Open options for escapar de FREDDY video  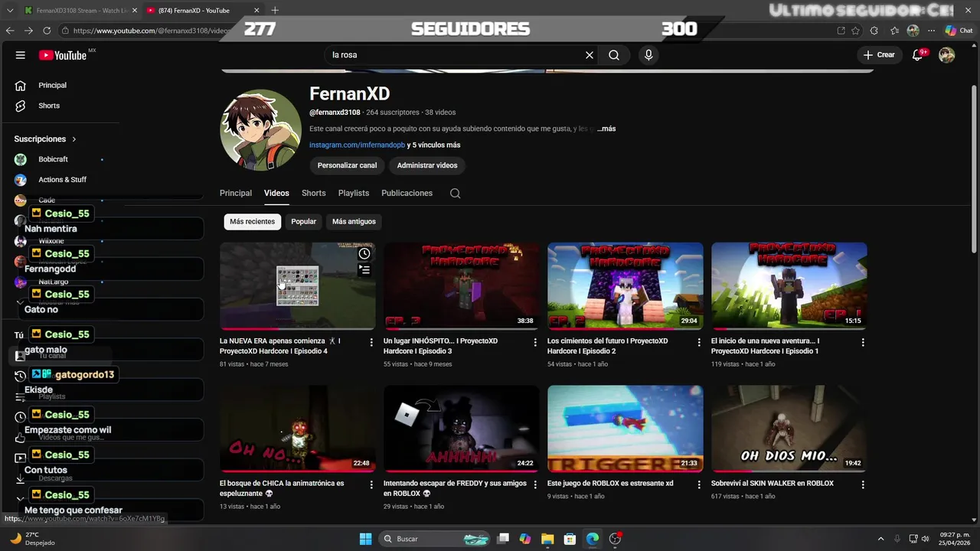coord(535,485)
